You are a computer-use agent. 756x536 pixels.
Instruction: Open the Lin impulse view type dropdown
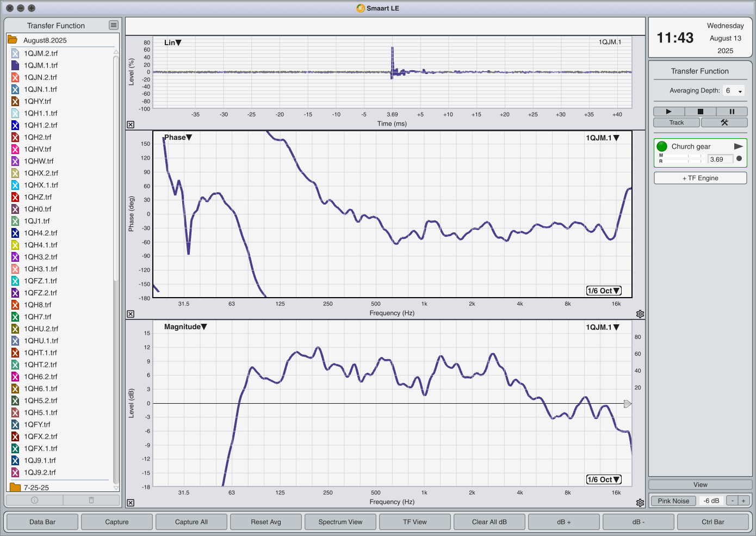point(172,42)
